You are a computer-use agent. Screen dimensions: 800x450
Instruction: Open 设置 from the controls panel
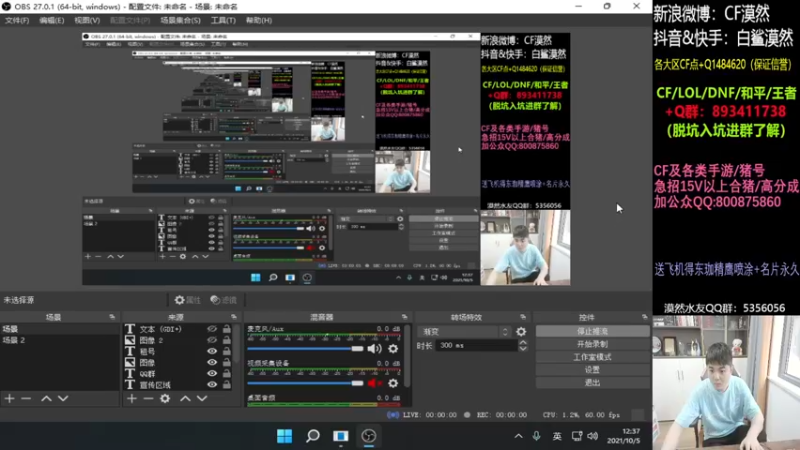(x=592, y=370)
